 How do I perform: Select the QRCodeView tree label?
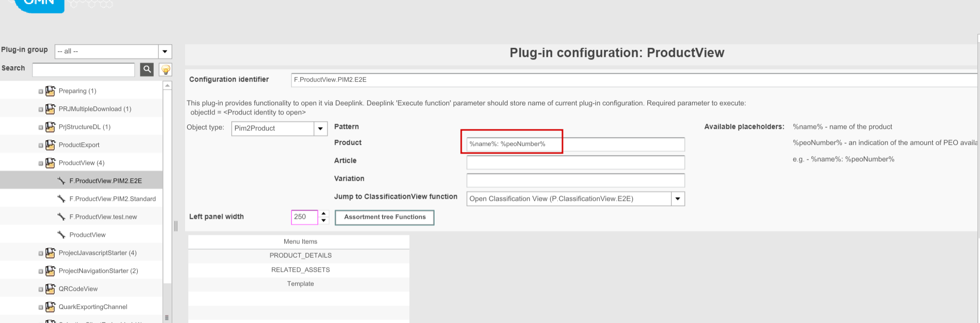78,289
